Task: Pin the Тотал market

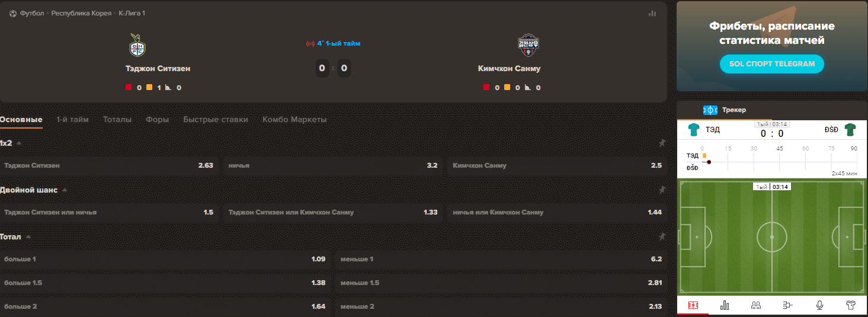Action: pyautogui.click(x=662, y=237)
